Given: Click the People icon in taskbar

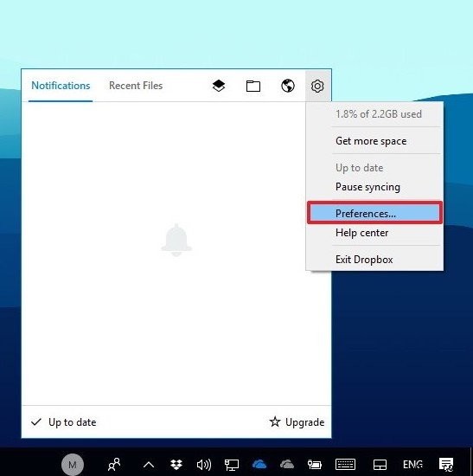Looking at the screenshot, I should point(114,465).
